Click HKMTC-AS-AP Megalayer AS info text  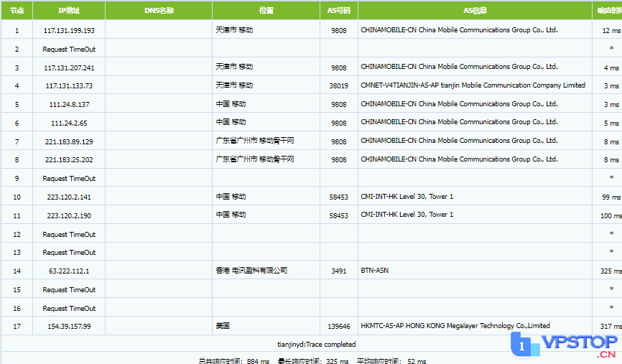455,326
